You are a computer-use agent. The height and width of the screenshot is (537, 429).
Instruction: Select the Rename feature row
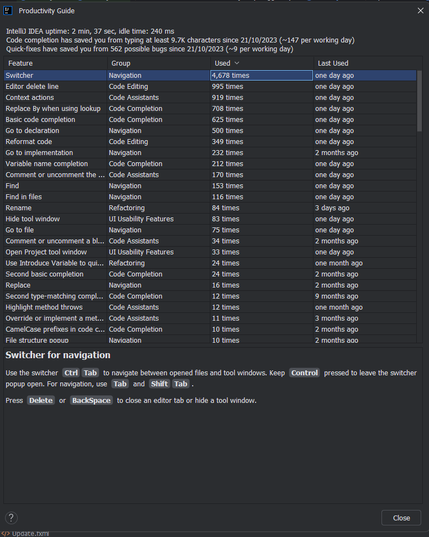210,208
